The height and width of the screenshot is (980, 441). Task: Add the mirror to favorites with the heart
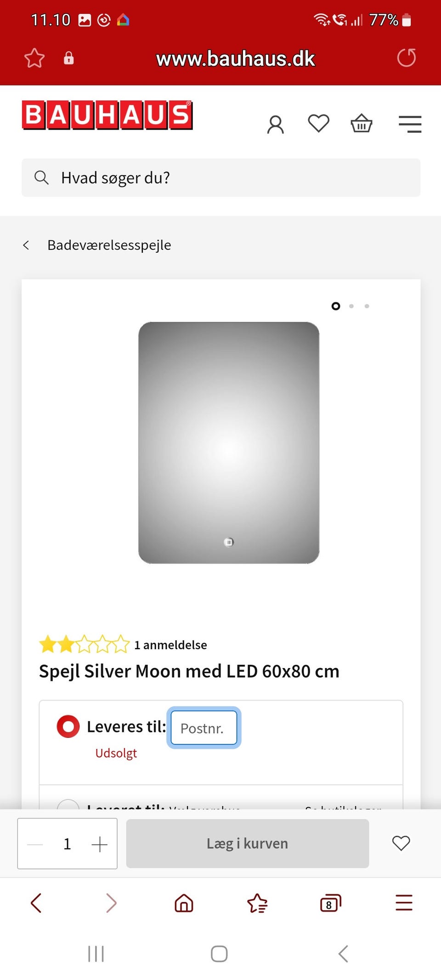pos(401,843)
